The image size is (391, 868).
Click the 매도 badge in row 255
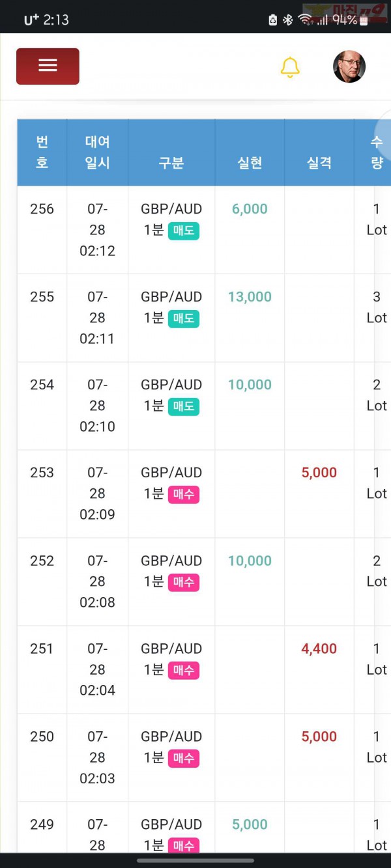tap(184, 319)
